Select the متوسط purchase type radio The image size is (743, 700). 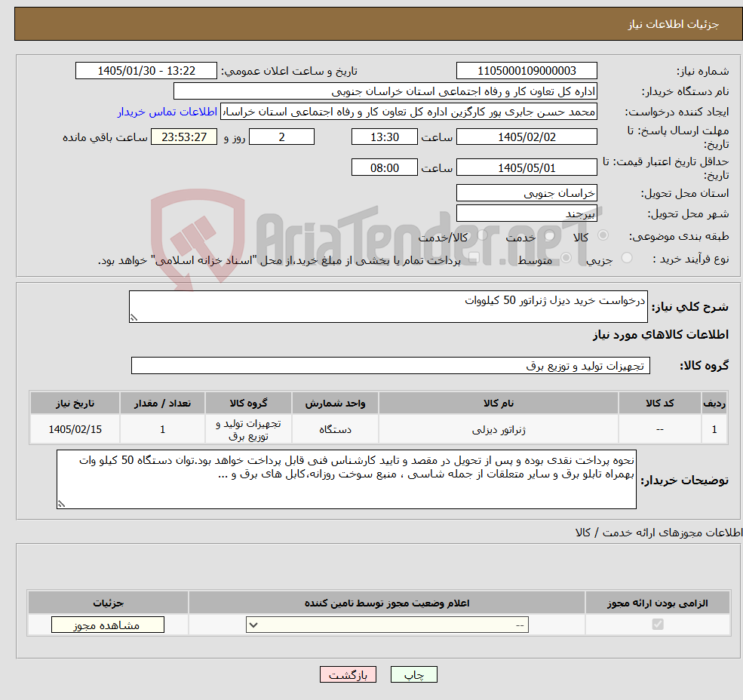(x=566, y=258)
